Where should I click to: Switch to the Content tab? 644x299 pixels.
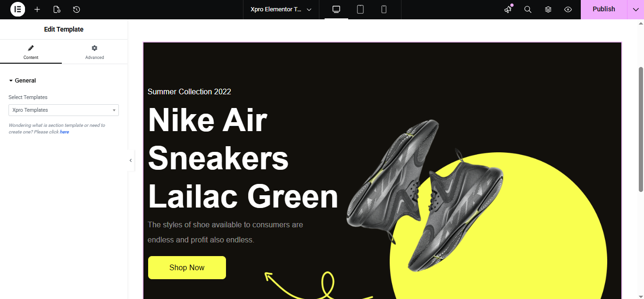[x=31, y=52]
